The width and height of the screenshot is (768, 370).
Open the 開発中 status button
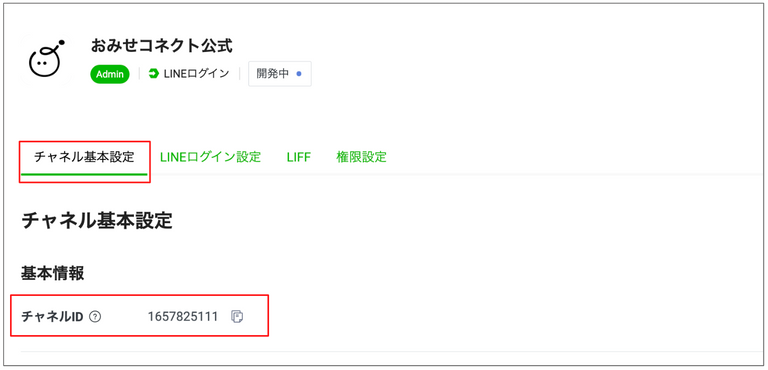280,74
